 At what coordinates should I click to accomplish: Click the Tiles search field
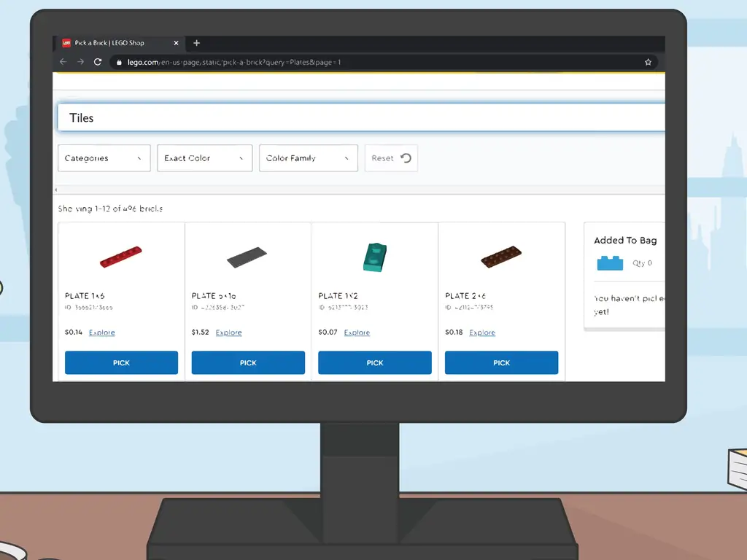(x=361, y=117)
